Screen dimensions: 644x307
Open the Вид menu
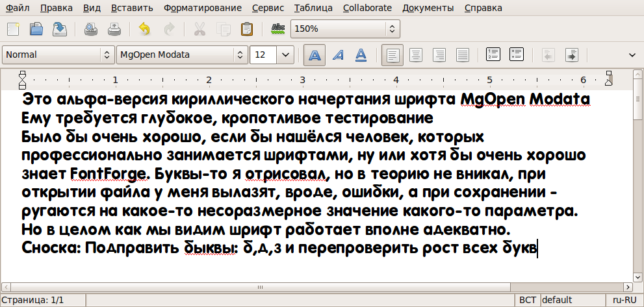click(x=92, y=8)
